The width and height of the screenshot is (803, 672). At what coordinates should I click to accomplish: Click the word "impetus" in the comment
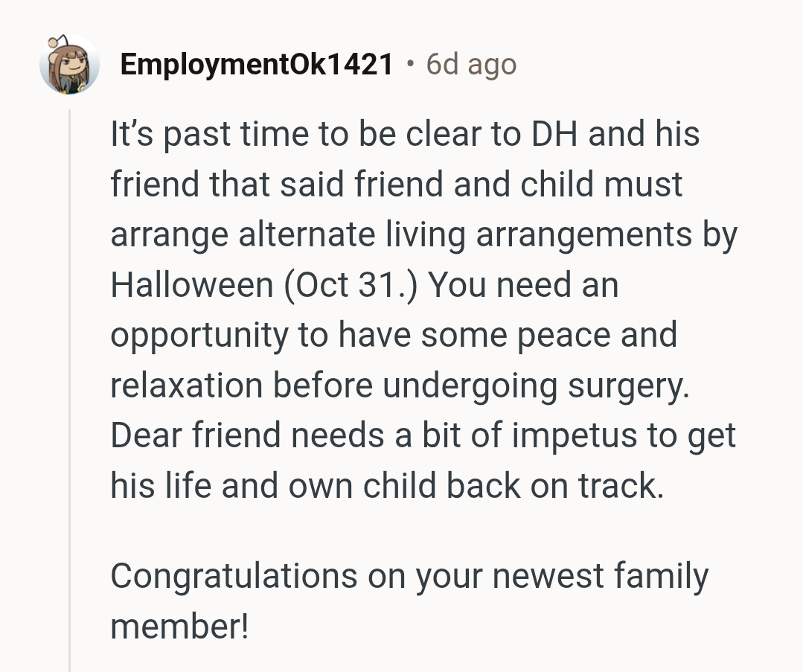575,435
